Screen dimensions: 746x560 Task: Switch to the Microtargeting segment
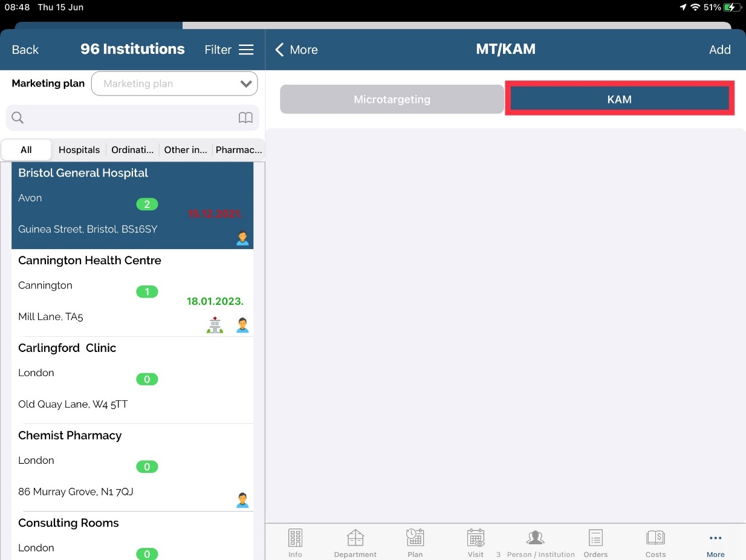pyautogui.click(x=392, y=99)
